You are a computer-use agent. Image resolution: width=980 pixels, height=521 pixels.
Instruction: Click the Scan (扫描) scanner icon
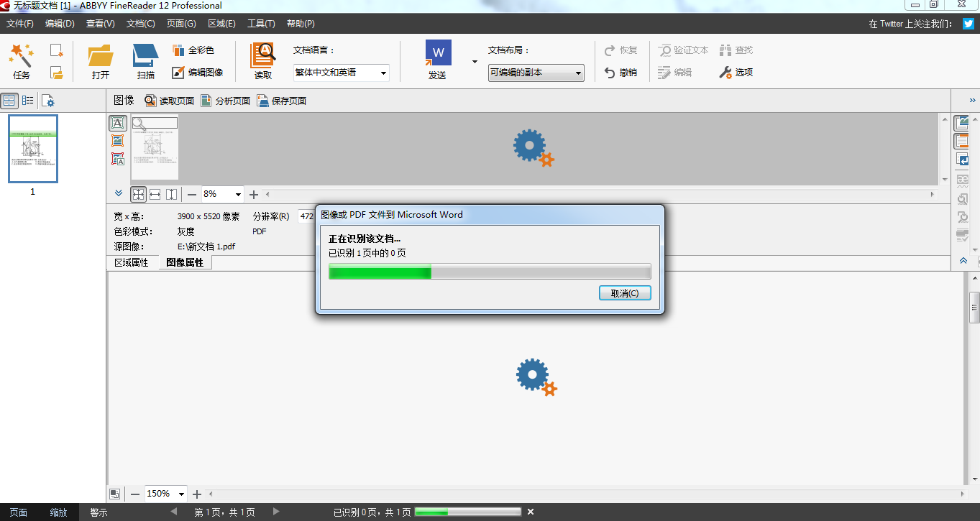point(145,61)
